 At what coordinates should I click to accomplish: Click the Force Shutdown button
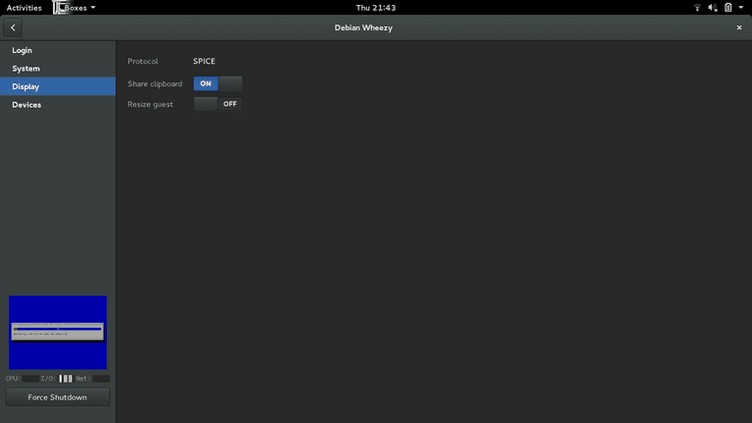(x=58, y=397)
